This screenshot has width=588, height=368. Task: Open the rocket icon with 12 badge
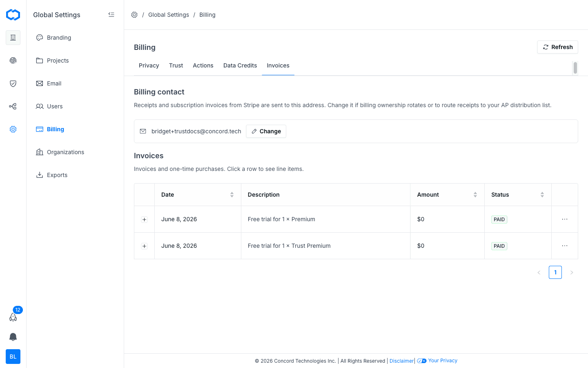pyautogui.click(x=13, y=317)
